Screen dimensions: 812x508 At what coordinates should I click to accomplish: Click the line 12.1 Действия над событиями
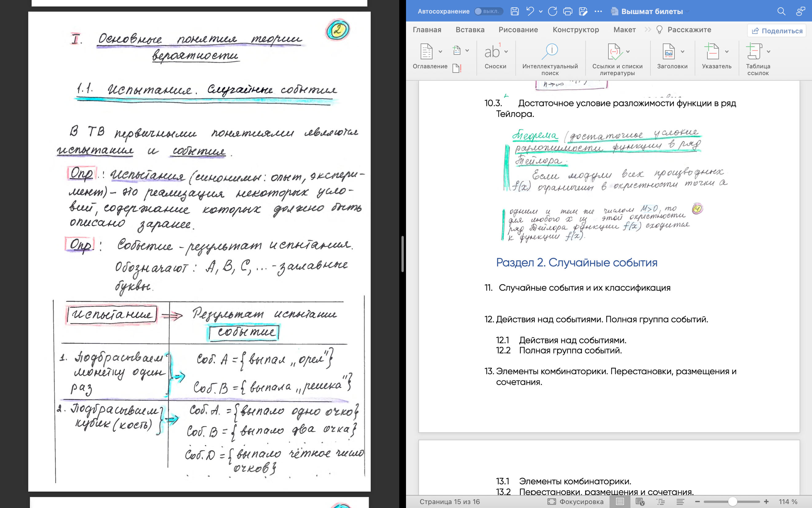tap(561, 340)
